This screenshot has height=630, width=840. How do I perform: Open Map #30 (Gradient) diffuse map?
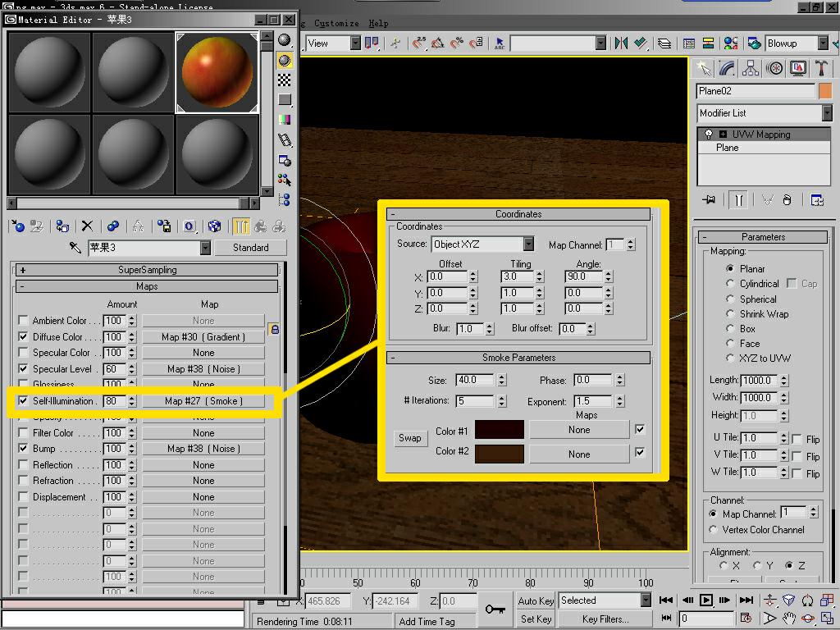coord(203,337)
